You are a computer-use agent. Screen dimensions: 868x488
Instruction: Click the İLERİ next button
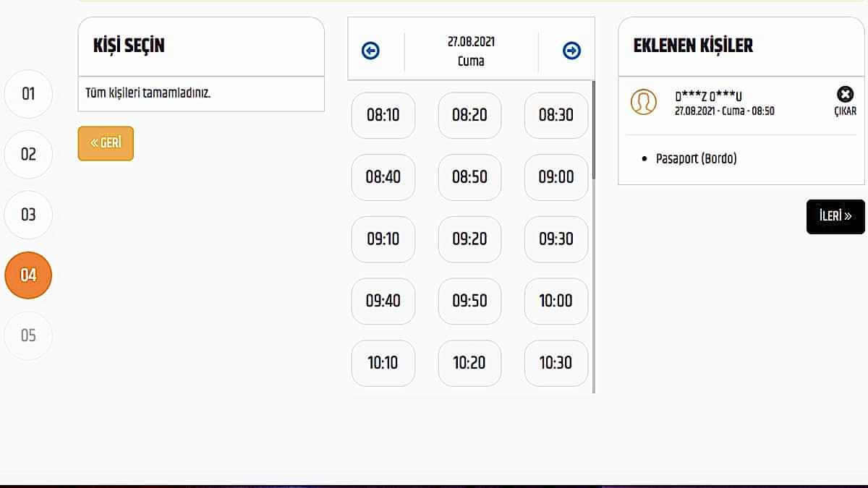(x=835, y=216)
